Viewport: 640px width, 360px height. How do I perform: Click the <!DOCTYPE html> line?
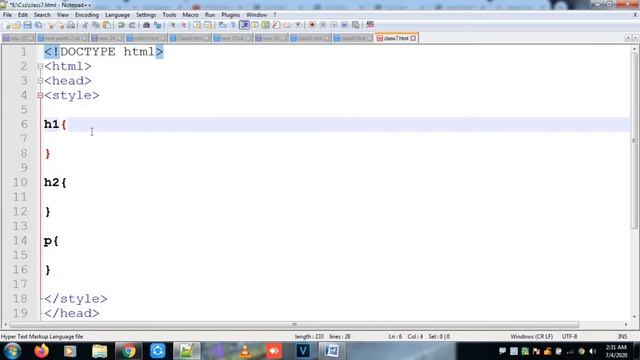point(104,52)
